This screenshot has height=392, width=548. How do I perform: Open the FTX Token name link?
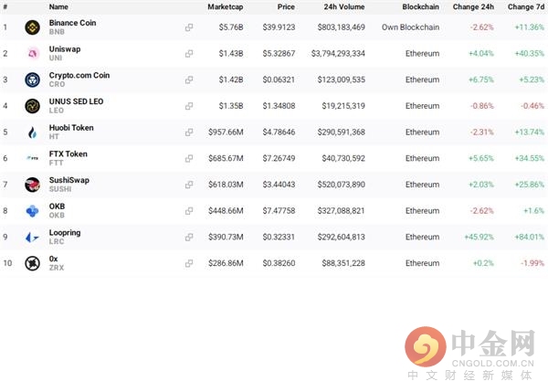[68, 154]
